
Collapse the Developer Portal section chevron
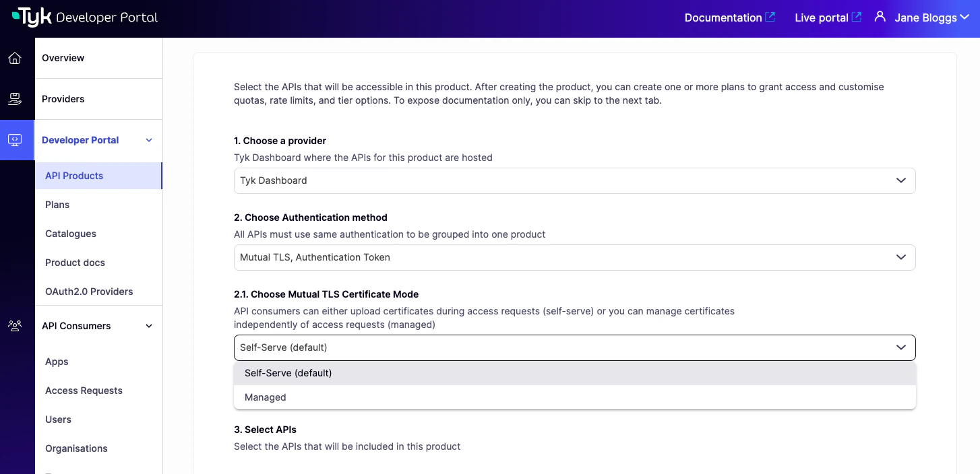coord(149,140)
